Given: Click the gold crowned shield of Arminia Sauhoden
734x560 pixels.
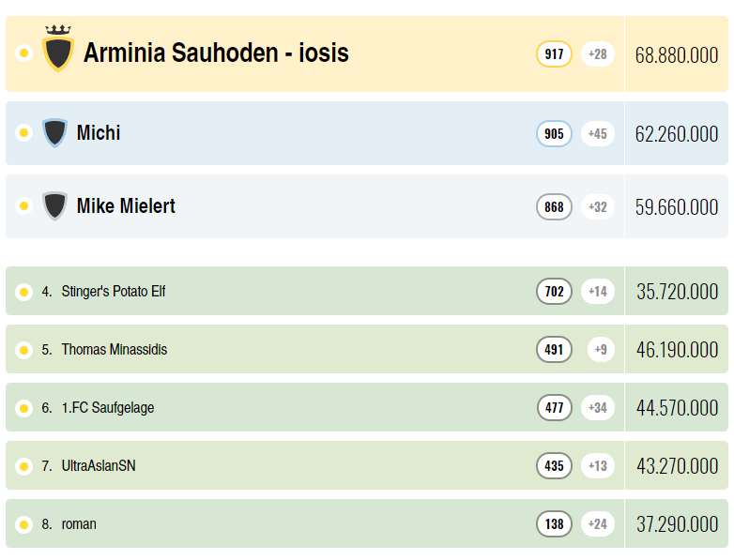Looking at the screenshot, I should tap(57, 48).
